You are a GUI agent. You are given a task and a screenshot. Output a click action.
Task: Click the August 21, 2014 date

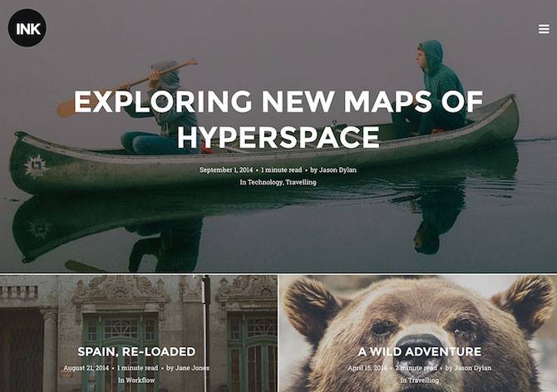coord(86,368)
